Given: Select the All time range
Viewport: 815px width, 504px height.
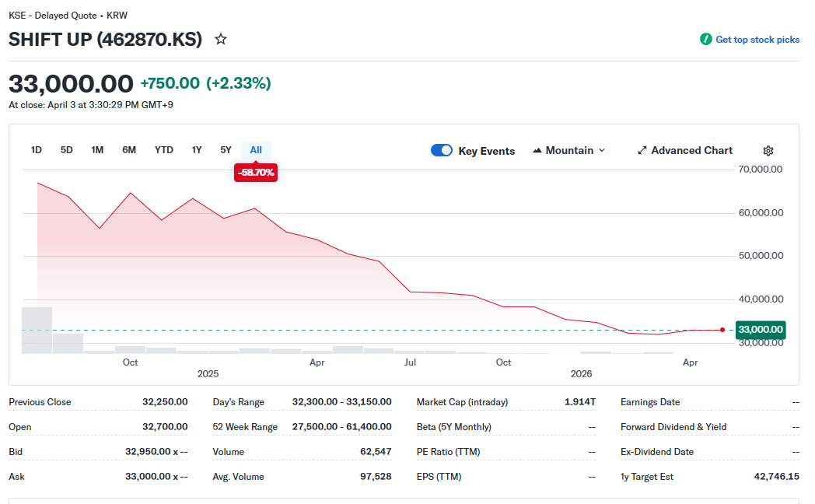Looking at the screenshot, I should 257,150.
